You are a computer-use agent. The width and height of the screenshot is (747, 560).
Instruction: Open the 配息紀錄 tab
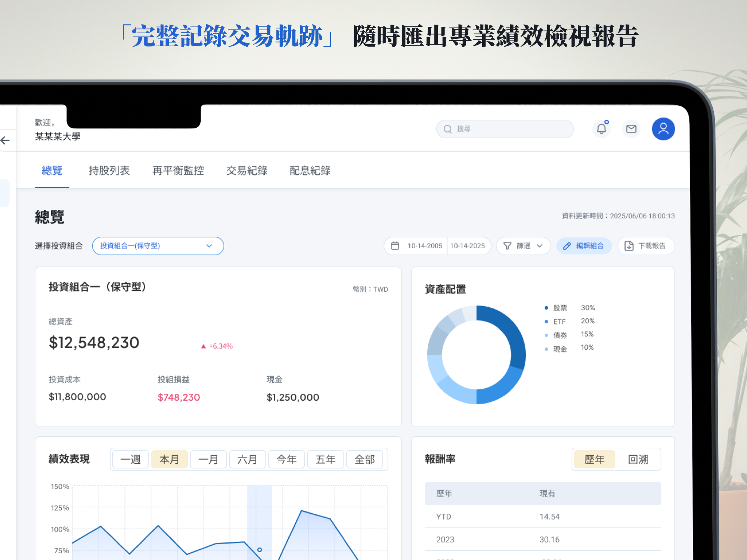pyautogui.click(x=310, y=171)
